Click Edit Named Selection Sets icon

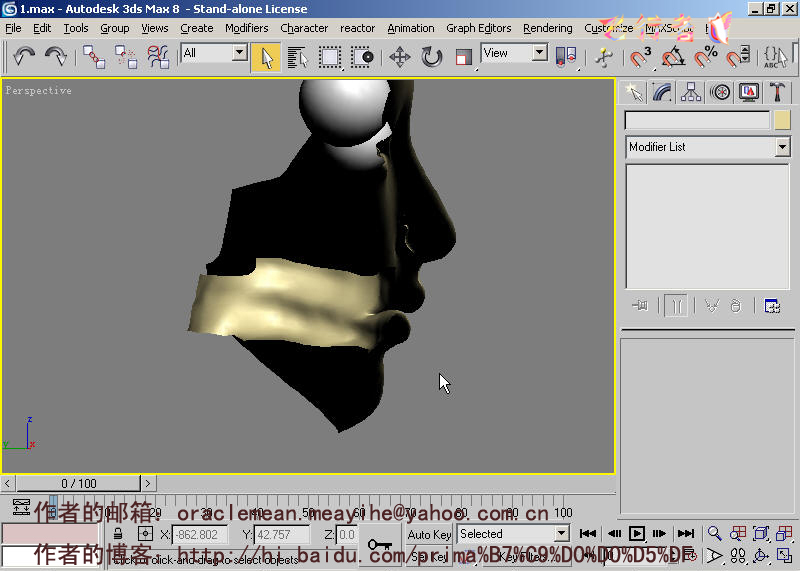point(775,57)
